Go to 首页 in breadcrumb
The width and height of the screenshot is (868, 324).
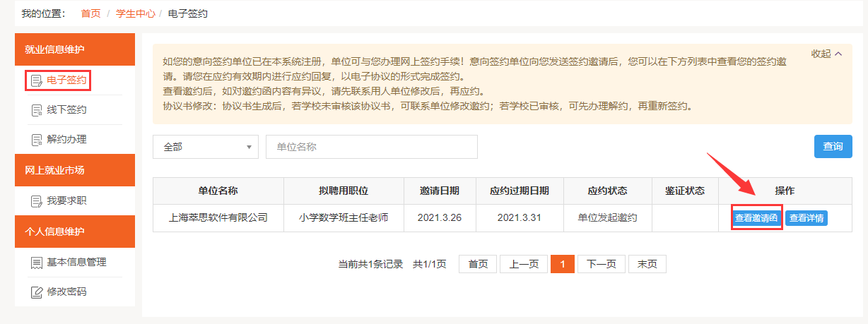point(90,13)
